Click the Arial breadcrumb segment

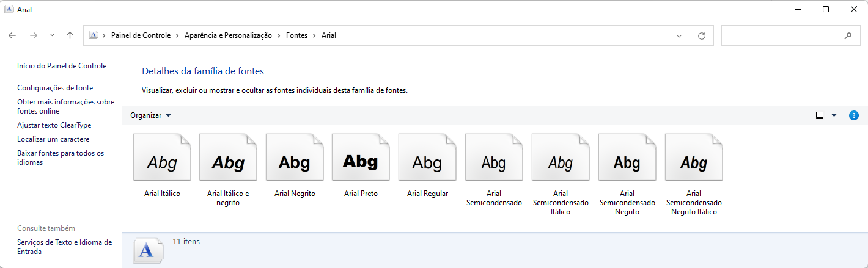pos(329,35)
